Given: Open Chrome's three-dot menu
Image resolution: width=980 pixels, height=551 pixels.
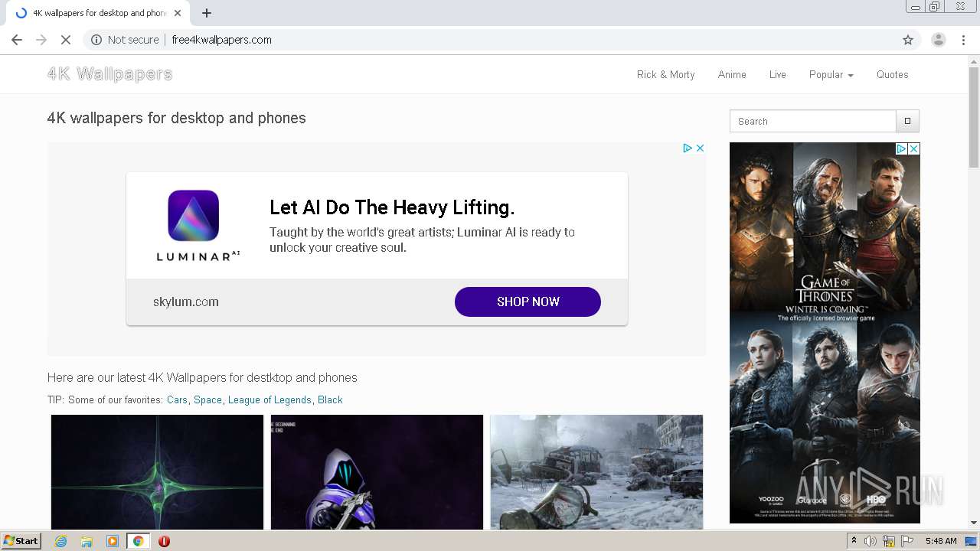Looking at the screenshot, I should [964, 40].
